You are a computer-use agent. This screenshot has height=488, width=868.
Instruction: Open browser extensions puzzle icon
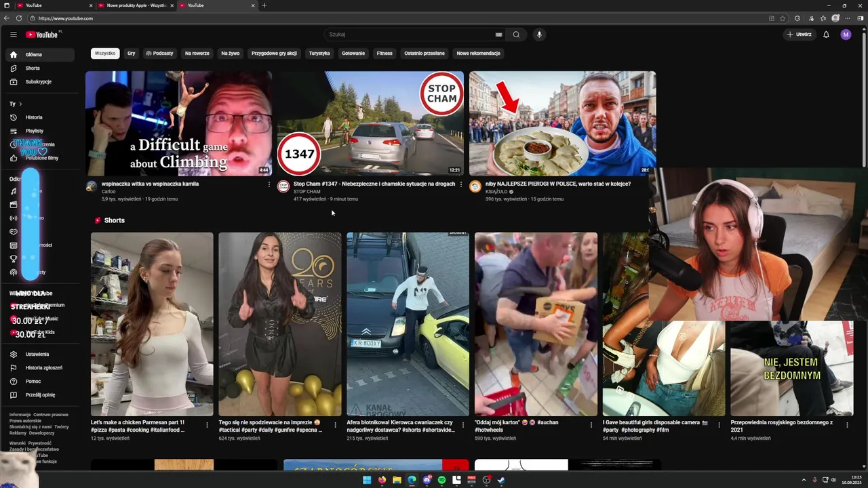click(797, 18)
